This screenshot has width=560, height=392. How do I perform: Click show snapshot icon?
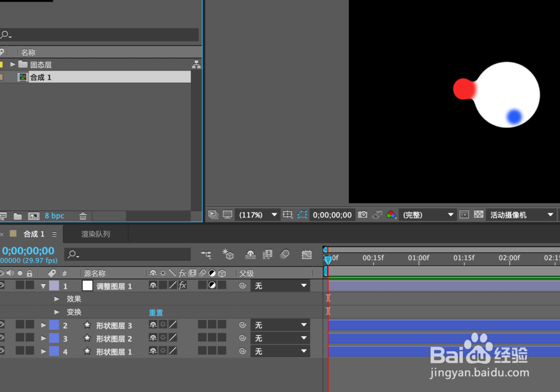coord(377,214)
